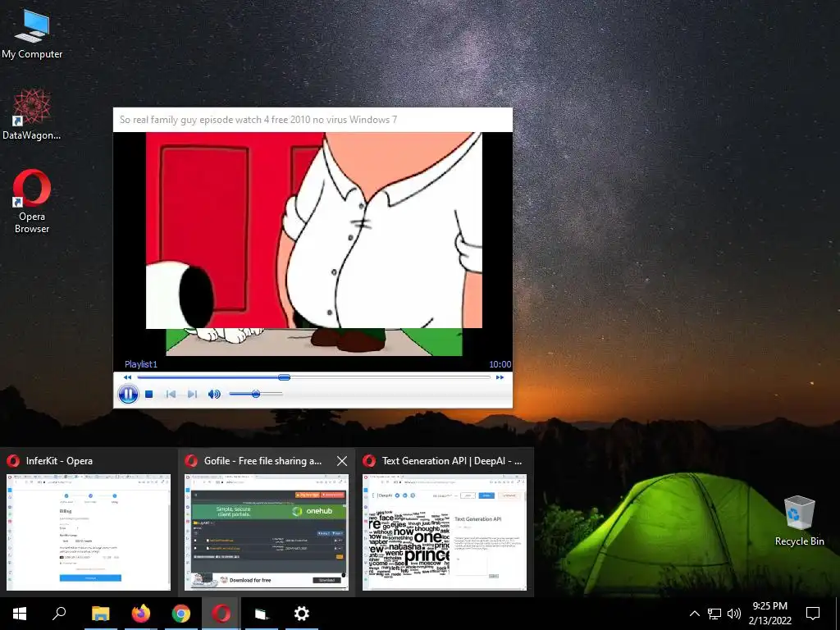Open File Explorer from the taskbar
Screen dimensions: 840x630
click(100, 614)
